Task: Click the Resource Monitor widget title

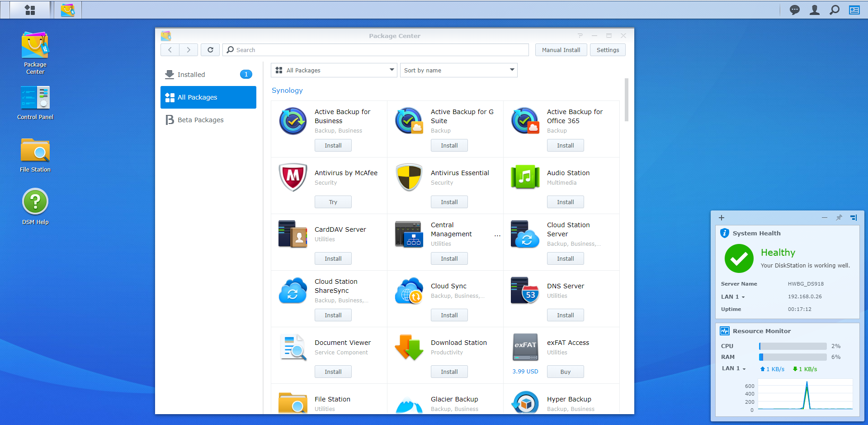Action: pos(762,331)
